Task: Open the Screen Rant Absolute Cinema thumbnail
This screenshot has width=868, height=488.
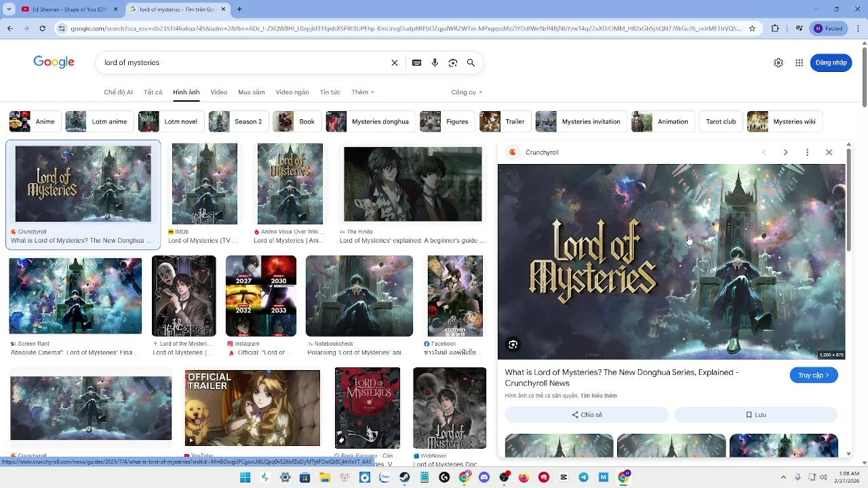Action: click(x=75, y=296)
